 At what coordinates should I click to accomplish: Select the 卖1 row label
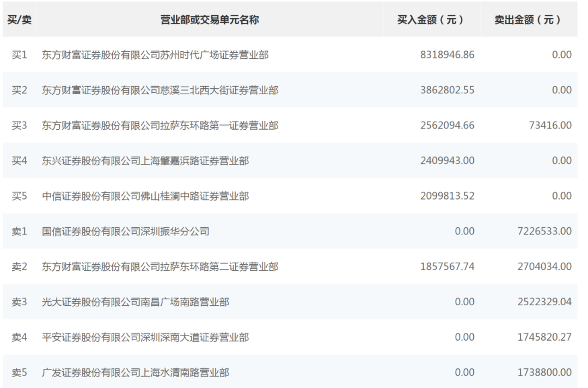(x=19, y=231)
